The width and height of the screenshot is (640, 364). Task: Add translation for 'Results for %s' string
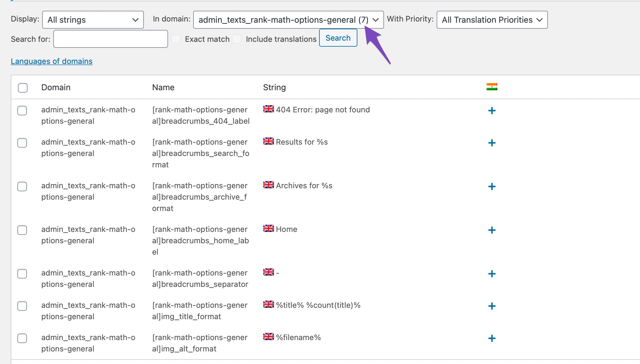coord(492,143)
